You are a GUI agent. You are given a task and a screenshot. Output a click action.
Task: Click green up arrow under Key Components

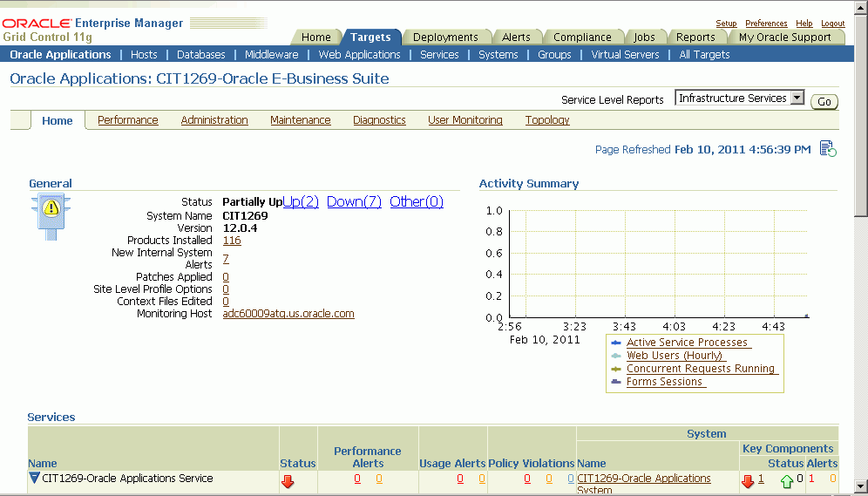(787, 480)
